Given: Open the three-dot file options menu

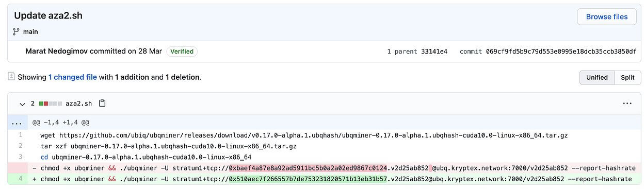Looking at the screenshot, I should [627, 104].
